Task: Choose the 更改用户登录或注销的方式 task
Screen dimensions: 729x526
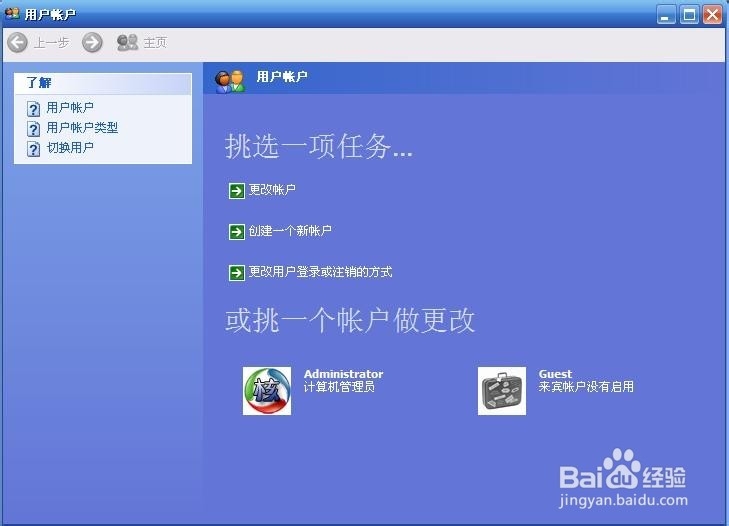Action: (320, 272)
